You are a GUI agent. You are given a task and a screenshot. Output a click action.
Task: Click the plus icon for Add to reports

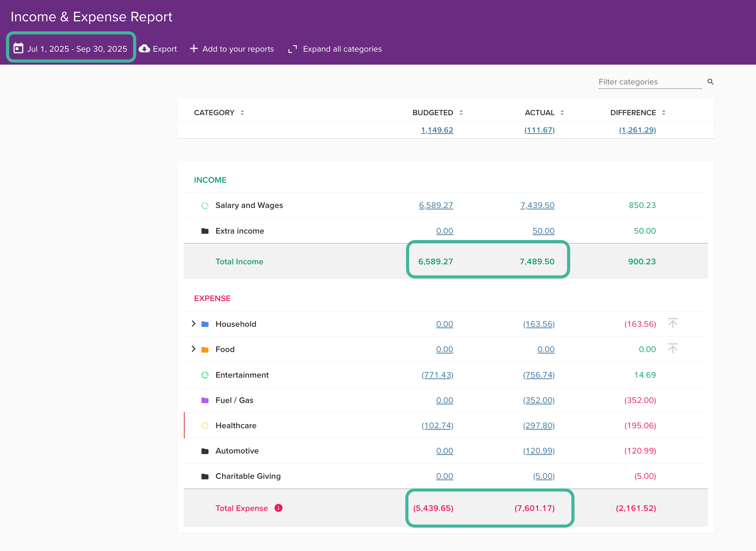[194, 48]
